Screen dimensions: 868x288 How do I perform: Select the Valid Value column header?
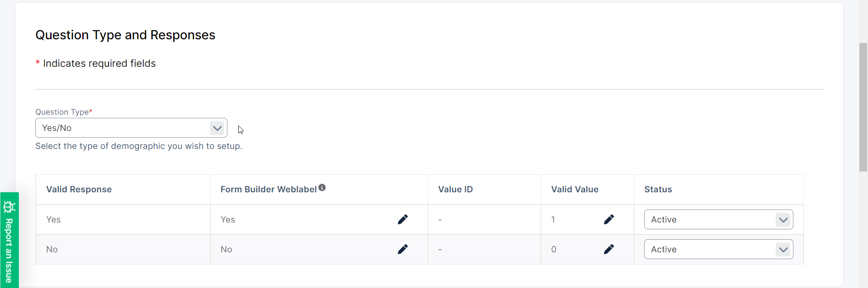[575, 190]
